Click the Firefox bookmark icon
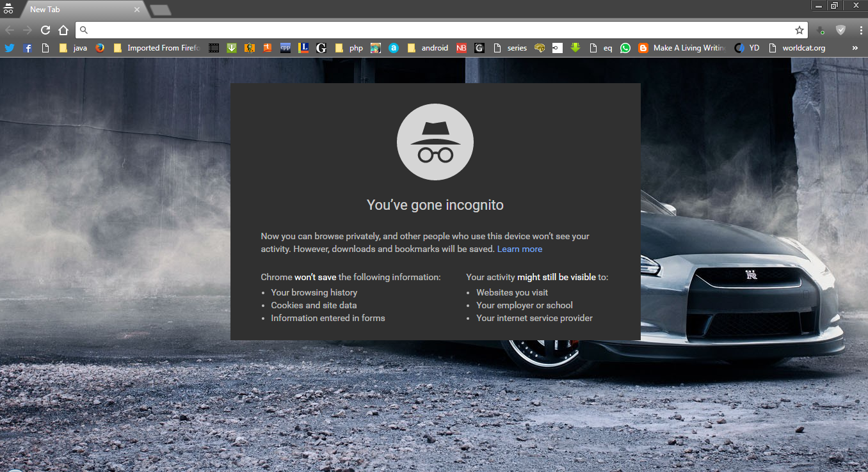Image resolution: width=868 pixels, height=472 pixels. pos(100,47)
